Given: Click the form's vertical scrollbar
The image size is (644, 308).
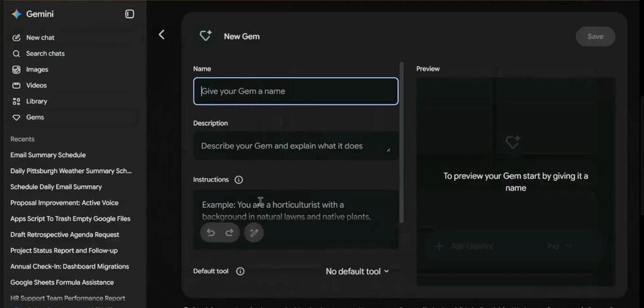Looking at the screenshot, I should (401, 142).
